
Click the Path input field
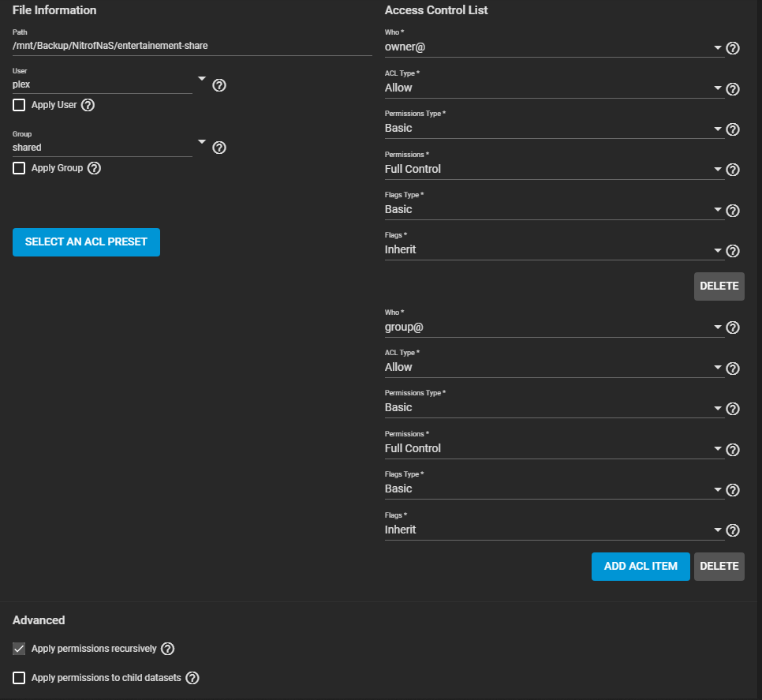point(192,46)
